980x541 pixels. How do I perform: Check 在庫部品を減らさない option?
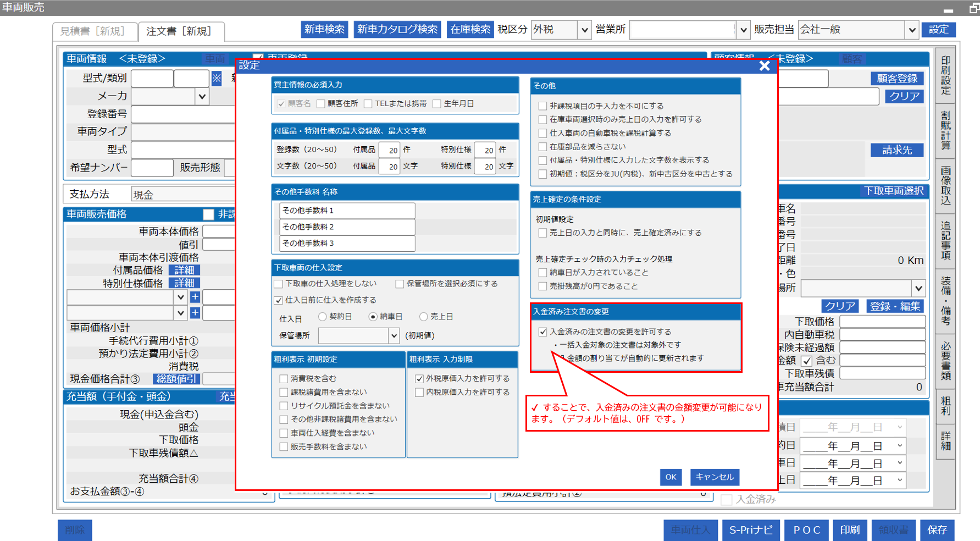click(x=542, y=147)
